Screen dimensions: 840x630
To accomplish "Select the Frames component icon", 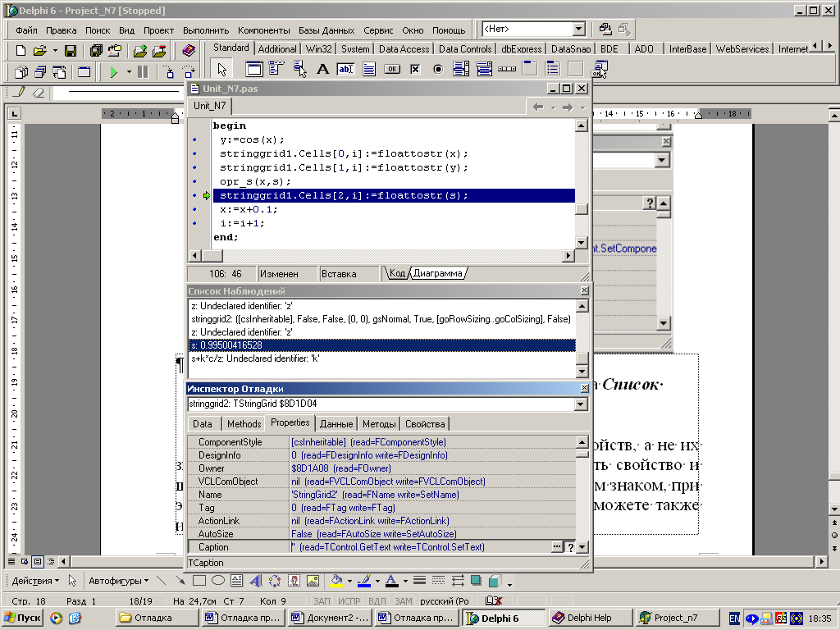I will tap(254, 69).
